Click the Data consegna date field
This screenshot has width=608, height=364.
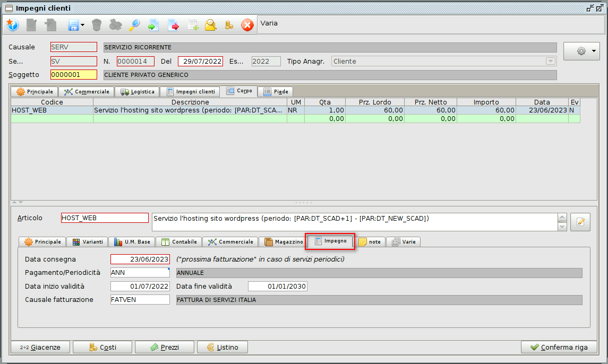[139, 259]
